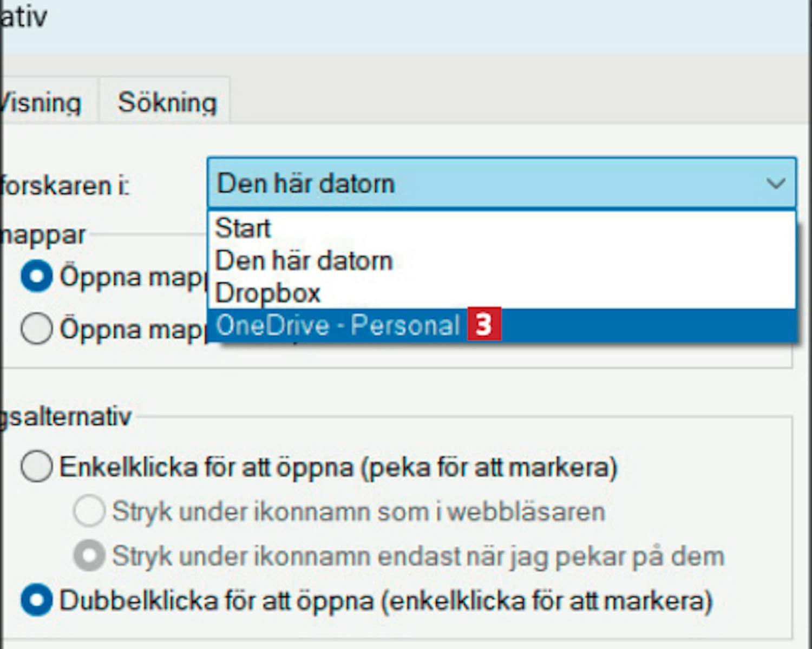The width and height of the screenshot is (812, 649).
Task: Click the 'mappar' group heading
Action: [43, 235]
